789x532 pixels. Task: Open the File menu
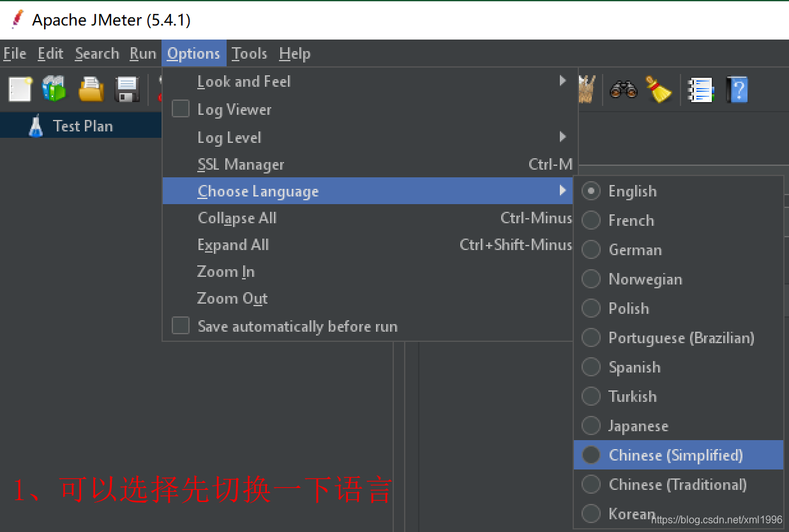coord(15,54)
